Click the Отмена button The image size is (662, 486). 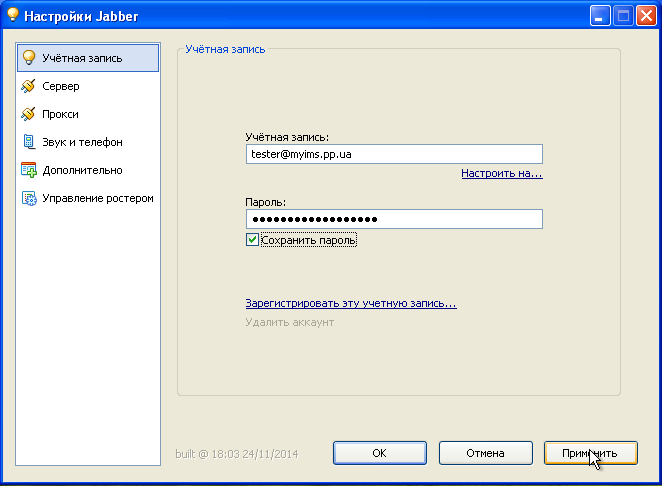pos(486,453)
